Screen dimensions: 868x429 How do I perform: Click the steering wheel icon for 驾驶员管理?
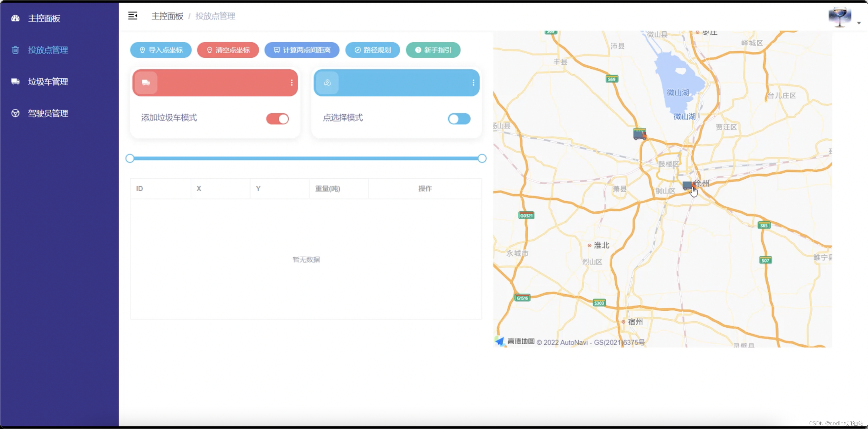tap(15, 113)
